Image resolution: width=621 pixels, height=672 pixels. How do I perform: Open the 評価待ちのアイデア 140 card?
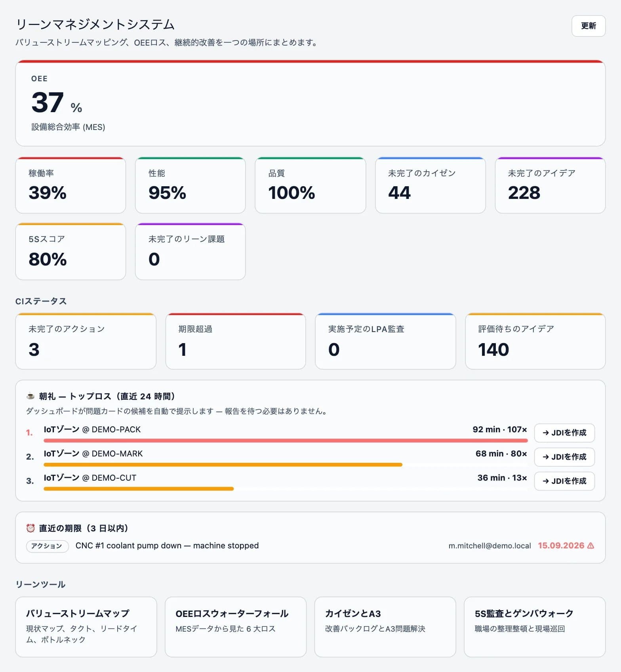click(535, 342)
